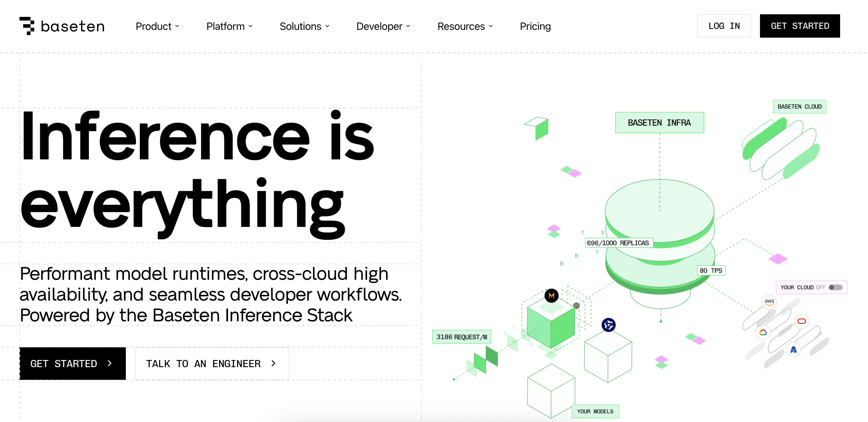Click the Baseten Infra label
The height and width of the screenshot is (422, 868).
coord(659,123)
